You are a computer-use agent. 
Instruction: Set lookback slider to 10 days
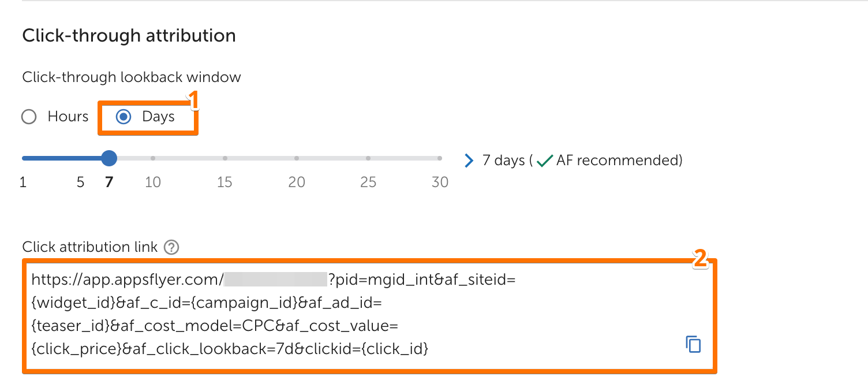click(x=153, y=158)
